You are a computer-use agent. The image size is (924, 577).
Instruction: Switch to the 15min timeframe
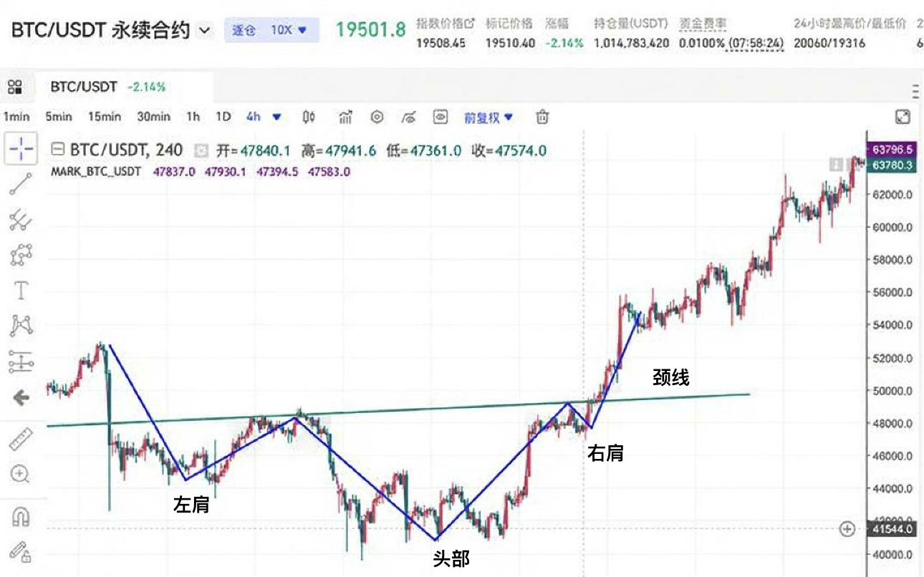(x=105, y=117)
